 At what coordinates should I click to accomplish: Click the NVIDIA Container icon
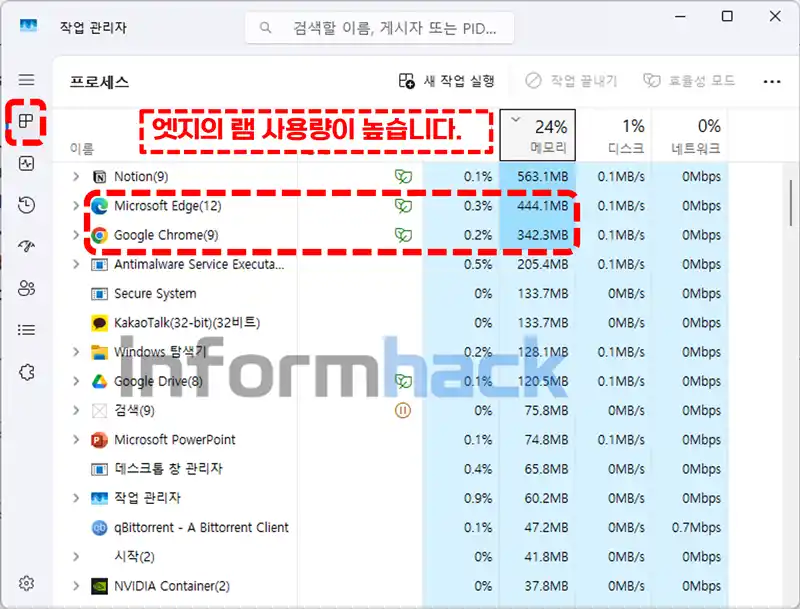click(99, 586)
